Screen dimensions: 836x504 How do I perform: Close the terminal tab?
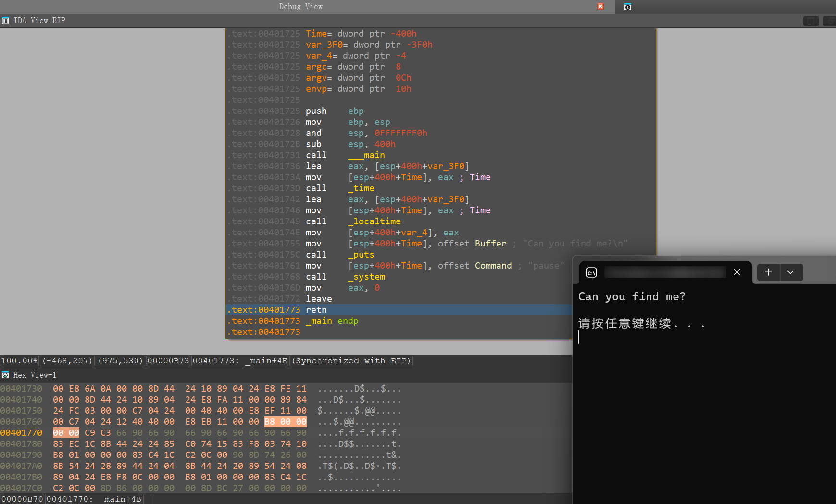[x=736, y=272]
